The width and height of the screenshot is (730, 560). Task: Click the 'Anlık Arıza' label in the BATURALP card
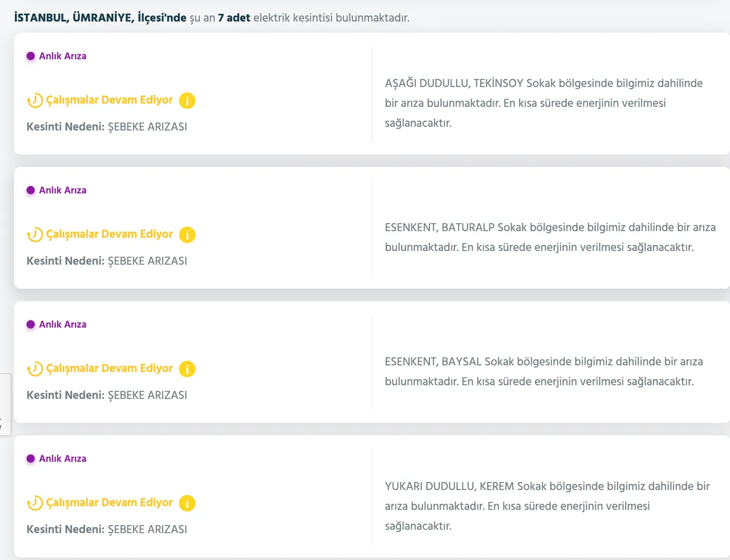[x=63, y=190]
